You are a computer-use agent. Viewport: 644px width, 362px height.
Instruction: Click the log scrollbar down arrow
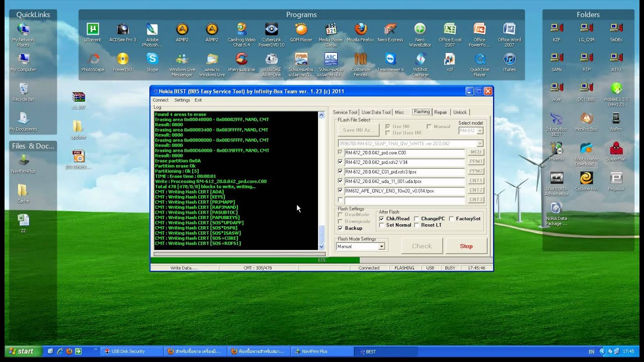[321, 247]
